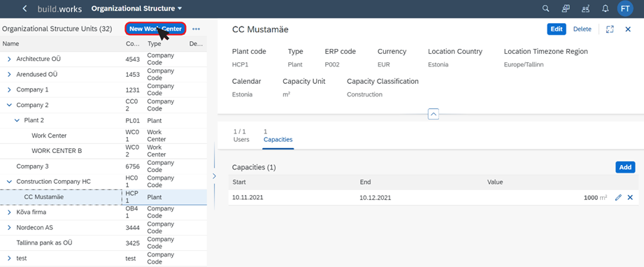Select the CC Mustamäe plant row
The image size is (644, 267).
(x=103, y=197)
